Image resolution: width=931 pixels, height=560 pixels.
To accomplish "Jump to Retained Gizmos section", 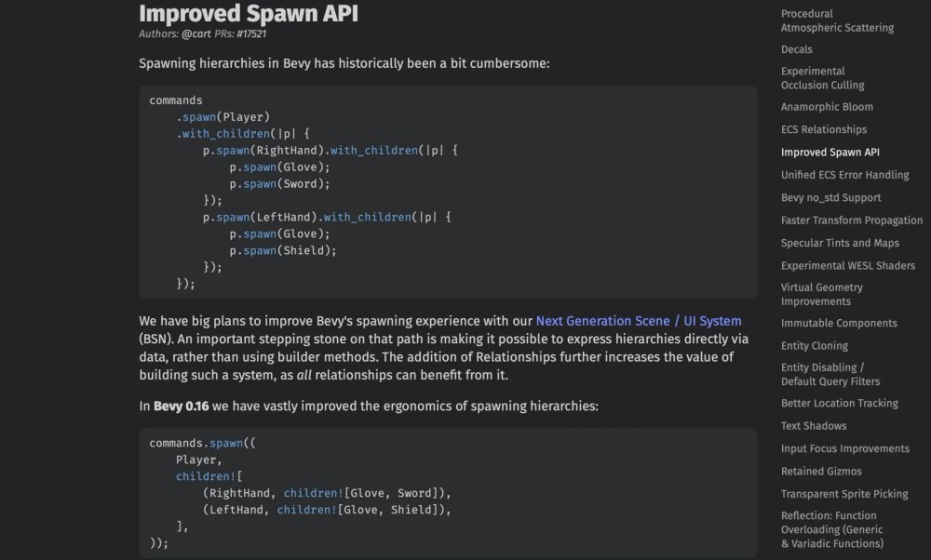I will pyautogui.click(x=821, y=471).
